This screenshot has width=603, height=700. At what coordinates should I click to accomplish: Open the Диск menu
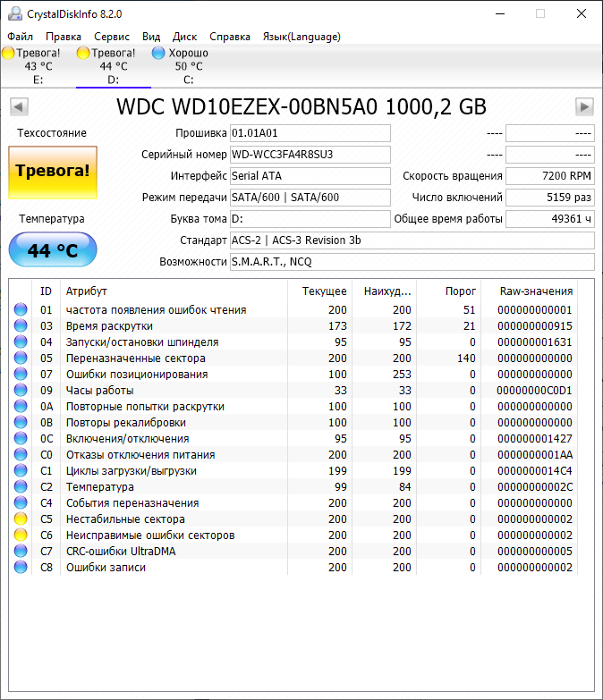point(184,37)
